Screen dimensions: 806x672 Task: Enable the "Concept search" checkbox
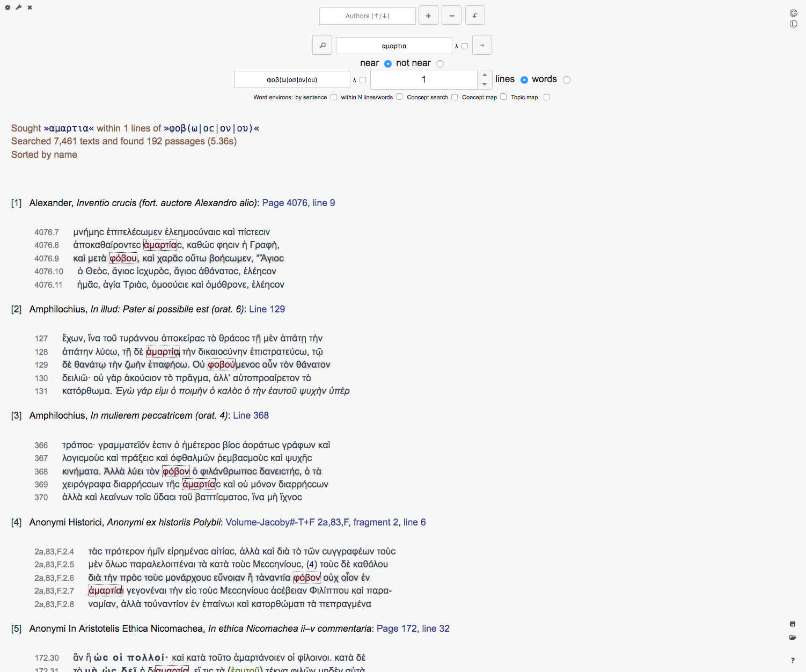455,97
